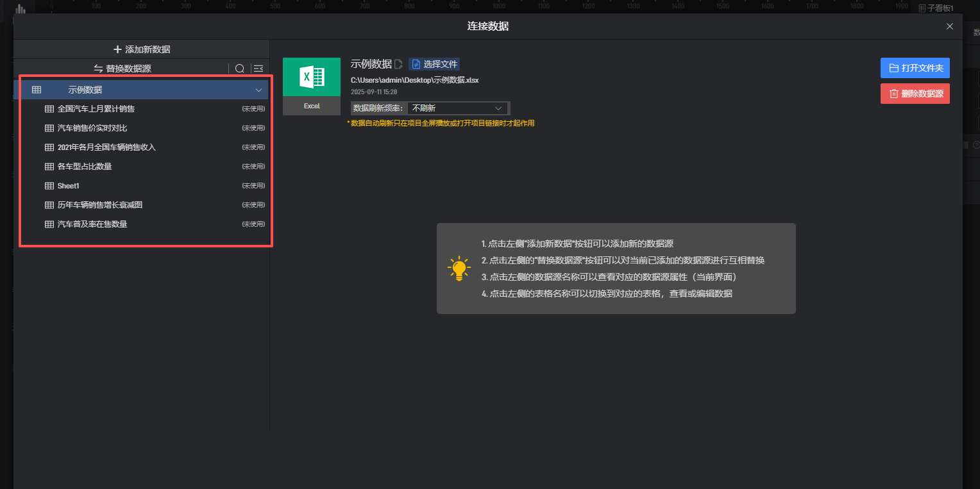
Task: Click the rename icon next to 示例数据 title
Action: point(398,64)
